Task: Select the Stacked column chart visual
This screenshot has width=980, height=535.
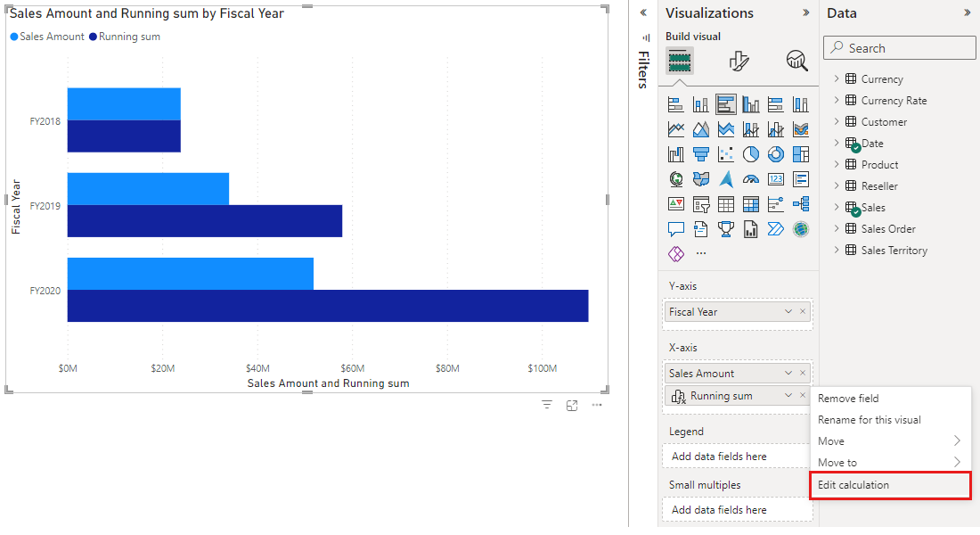Action: [700, 104]
